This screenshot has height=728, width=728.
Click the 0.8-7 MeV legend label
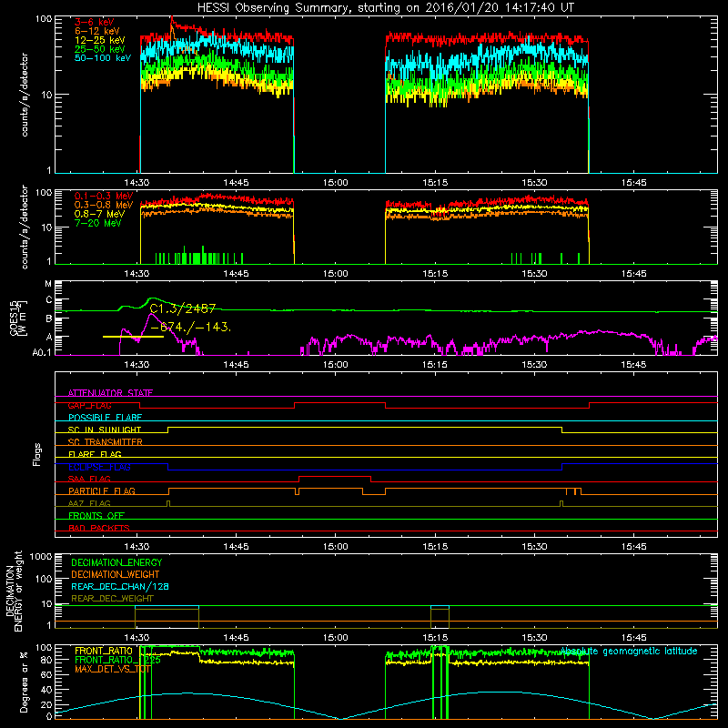click(x=99, y=214)
